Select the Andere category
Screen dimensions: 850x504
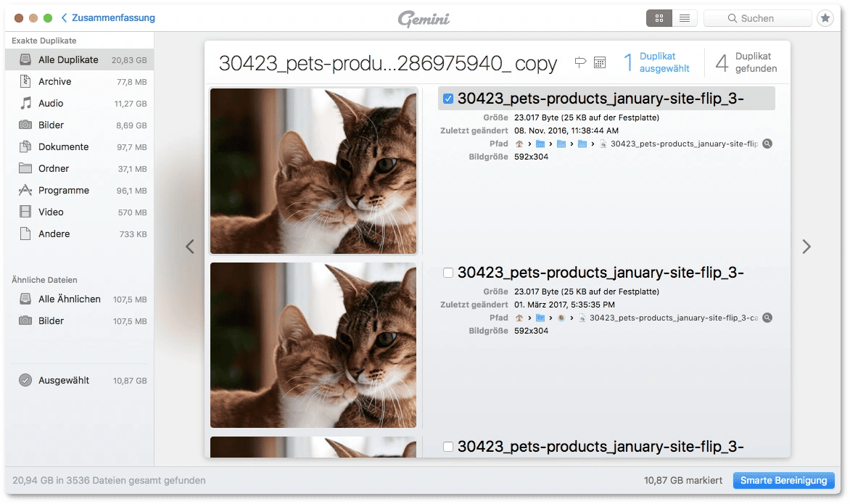79,234
